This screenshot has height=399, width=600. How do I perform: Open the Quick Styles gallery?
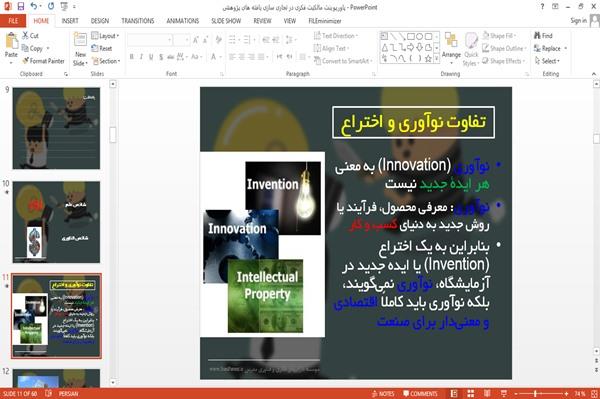tap(471, 49)
